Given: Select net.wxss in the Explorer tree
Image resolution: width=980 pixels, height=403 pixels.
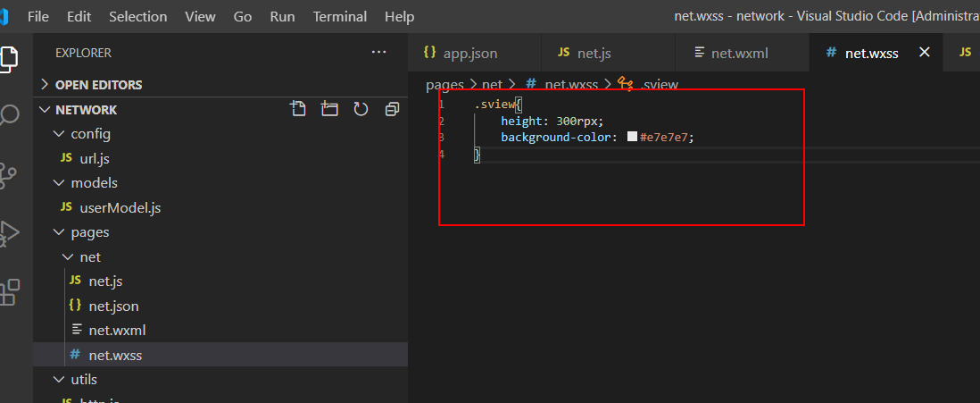Looking at the screenshot, I should tap(220, 355).
